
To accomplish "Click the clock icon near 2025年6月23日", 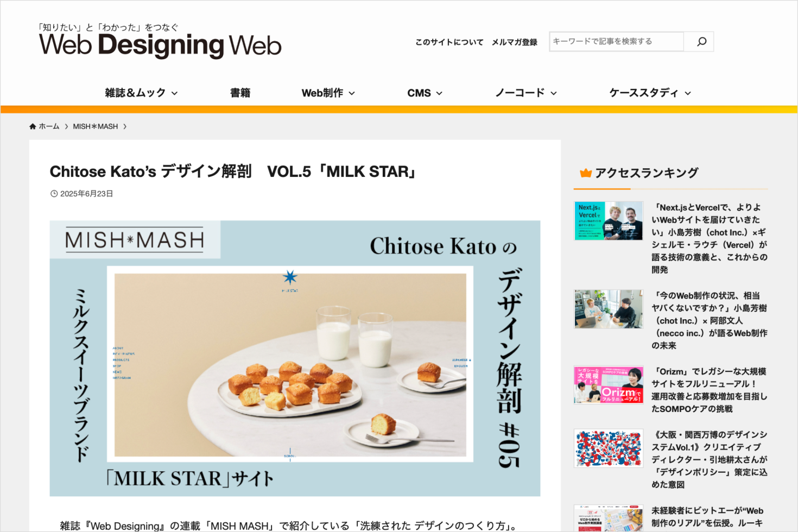I will (54, 194).
